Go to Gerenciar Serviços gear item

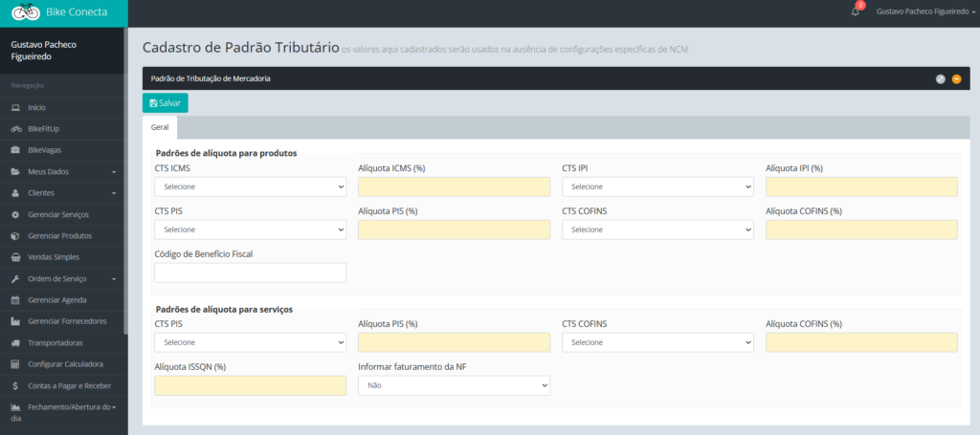57,214
